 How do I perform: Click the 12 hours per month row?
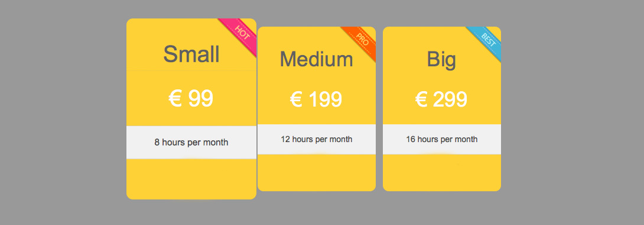click(316, 139)
